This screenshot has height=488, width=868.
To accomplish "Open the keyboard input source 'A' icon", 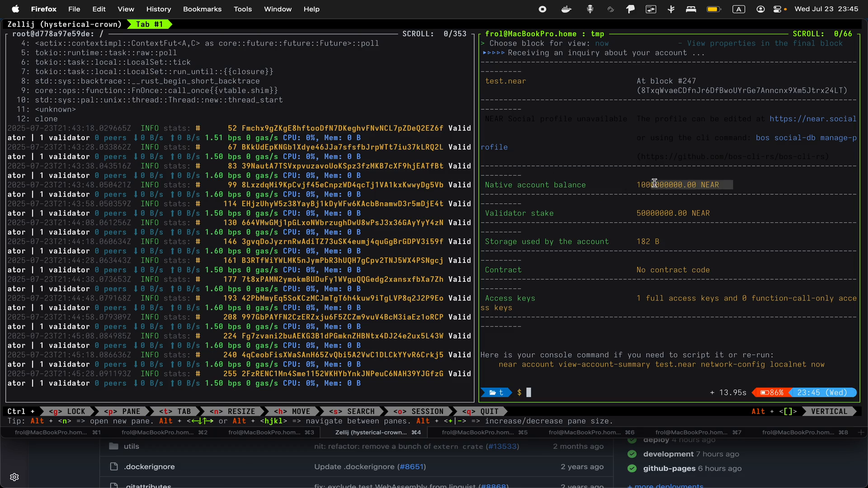I will [739, 9].
